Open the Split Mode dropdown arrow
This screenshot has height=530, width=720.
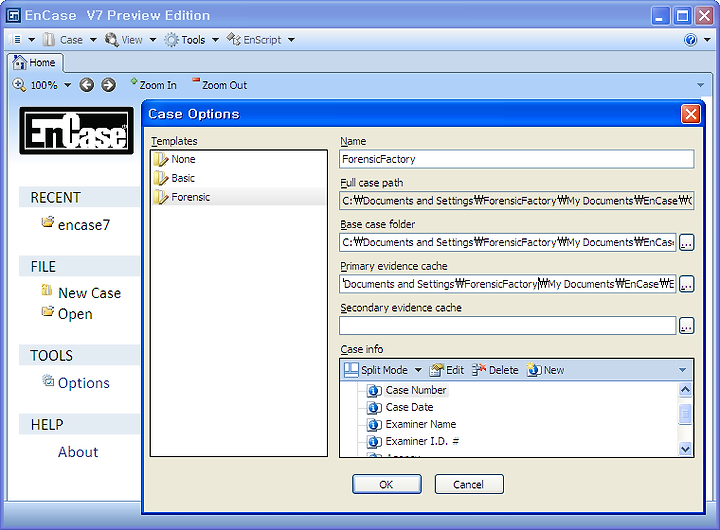point(418,370)
